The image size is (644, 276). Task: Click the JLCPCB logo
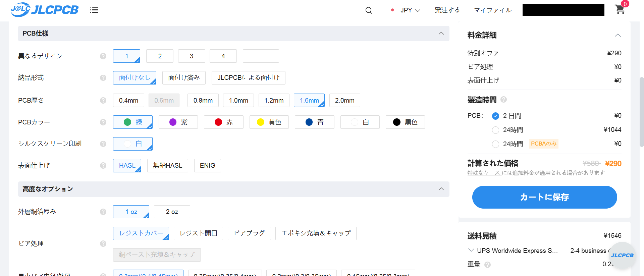click(x=45, y=10)
